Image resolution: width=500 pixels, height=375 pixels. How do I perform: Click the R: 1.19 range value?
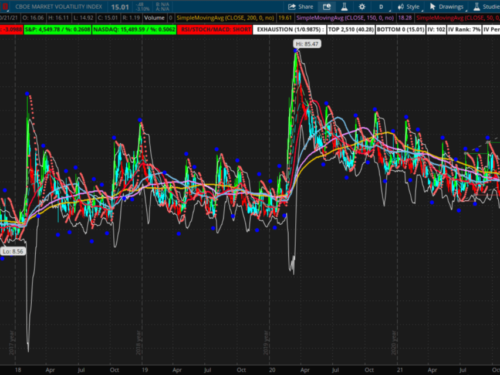[x=131, y=18]
